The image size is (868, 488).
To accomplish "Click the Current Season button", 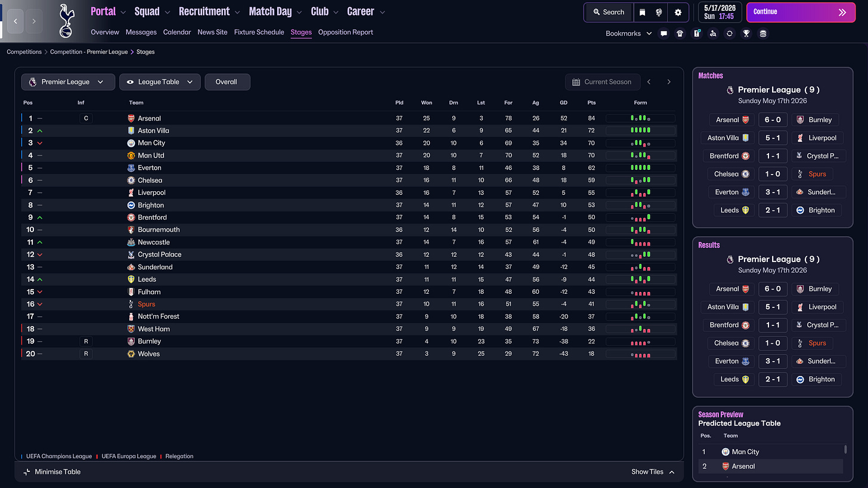I will click(603, 82).
